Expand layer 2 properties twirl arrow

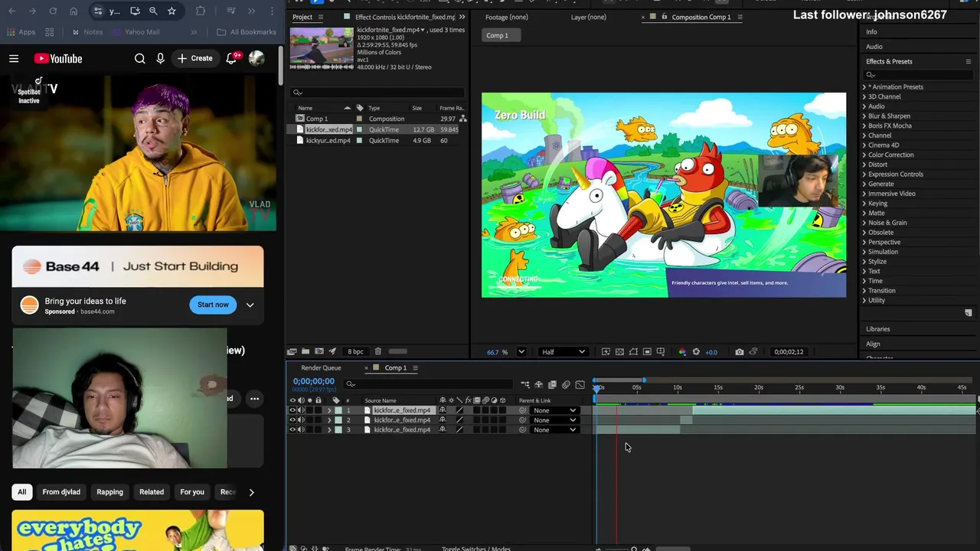(x=329, y=420)
